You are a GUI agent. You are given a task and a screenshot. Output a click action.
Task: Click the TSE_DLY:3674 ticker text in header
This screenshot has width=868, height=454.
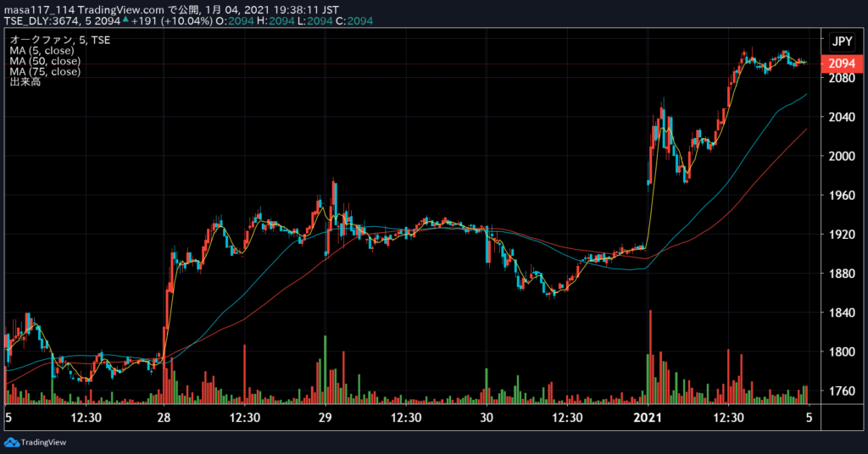(x=43, y=21)
